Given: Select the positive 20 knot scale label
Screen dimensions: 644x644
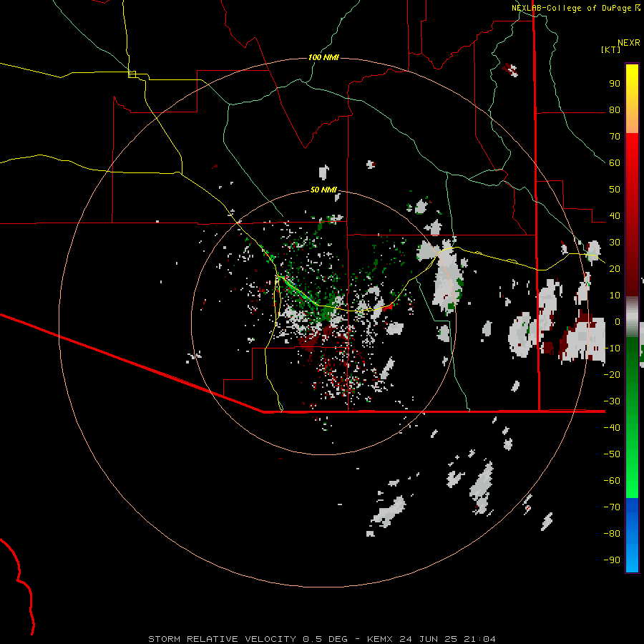Looking at the screenshot, I should pos(615,269).
